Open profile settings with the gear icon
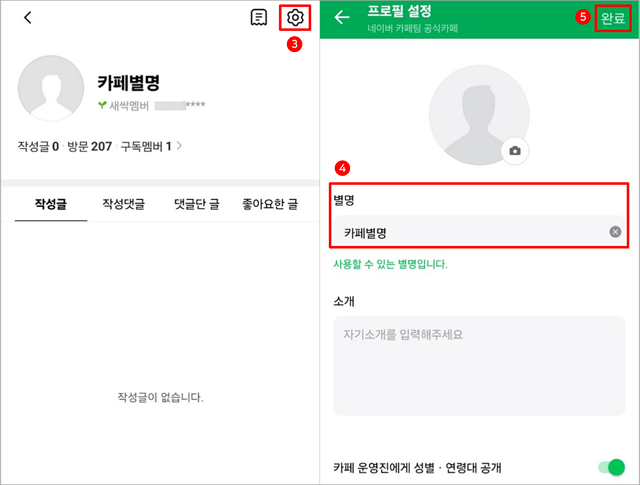Image resolution: width=640 pixels, height=485 pixels. pos(295,17)
